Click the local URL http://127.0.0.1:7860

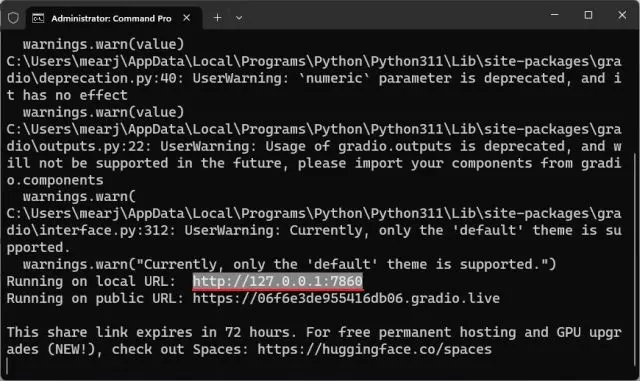point(278,281)
